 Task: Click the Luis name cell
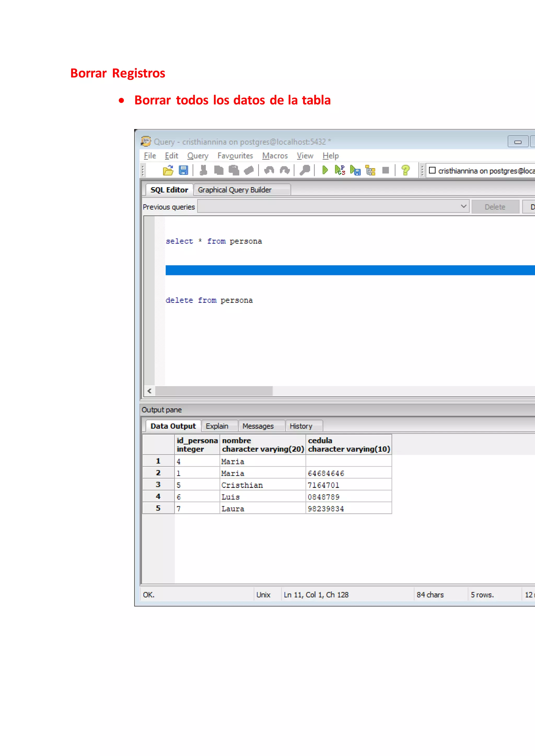(x=263, y=497)
